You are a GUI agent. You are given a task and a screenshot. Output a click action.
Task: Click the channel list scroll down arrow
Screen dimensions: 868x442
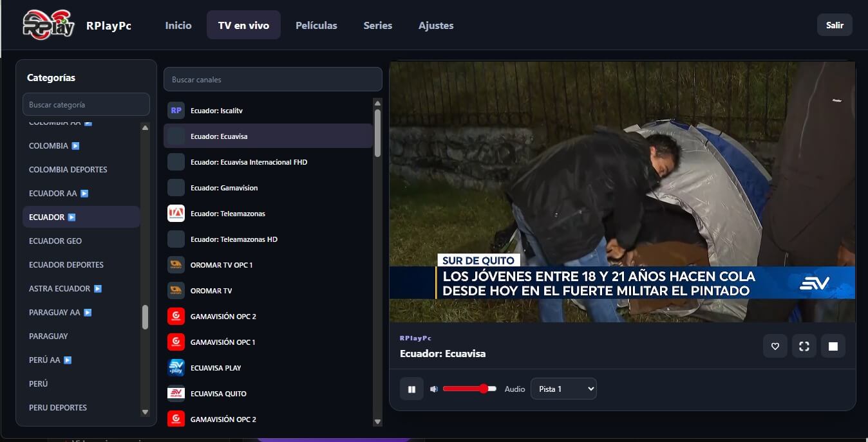coord(377,421)
